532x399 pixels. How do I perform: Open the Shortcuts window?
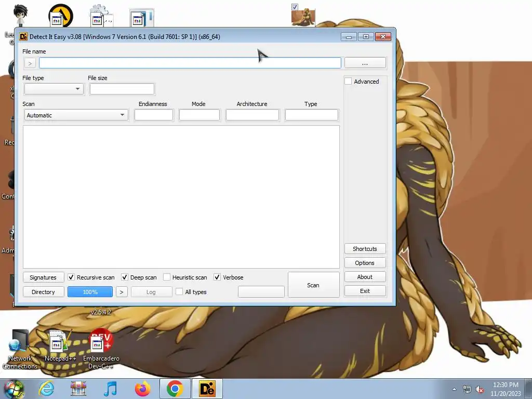(365, 249)
